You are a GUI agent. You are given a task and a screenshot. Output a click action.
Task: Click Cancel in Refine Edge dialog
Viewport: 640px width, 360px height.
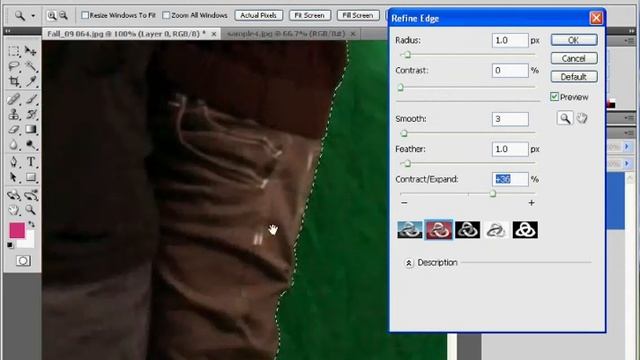(x=574, y=58)
